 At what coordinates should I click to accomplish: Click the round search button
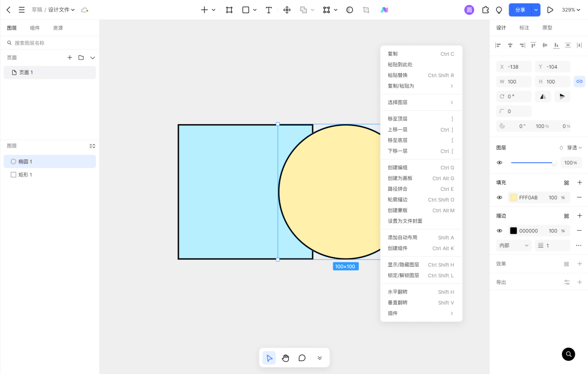click(x=568, y=354)
